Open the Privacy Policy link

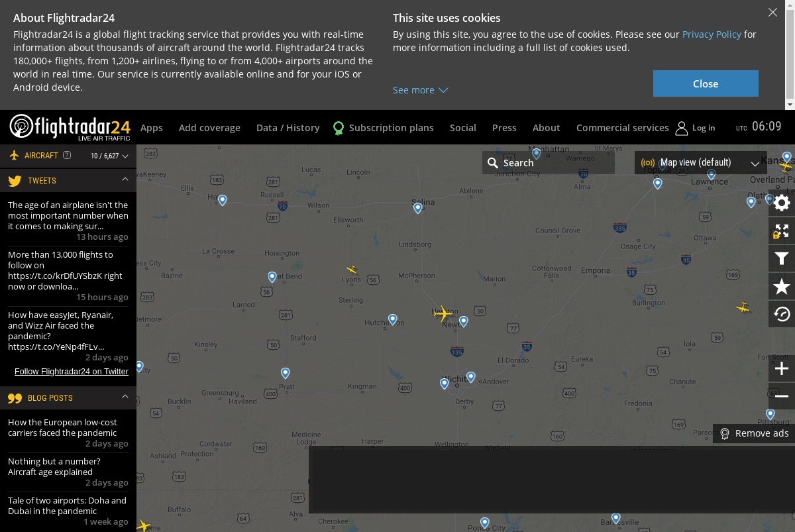click(712, 34)
